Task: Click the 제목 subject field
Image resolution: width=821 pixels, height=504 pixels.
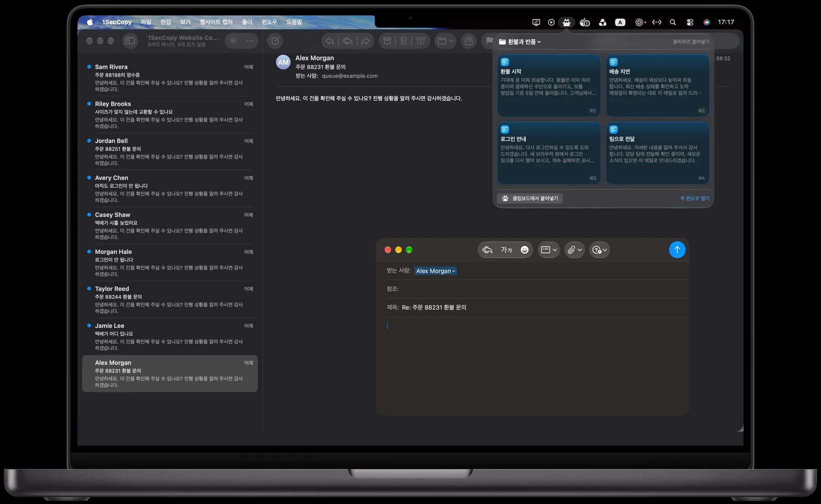Action: point(537,308)
